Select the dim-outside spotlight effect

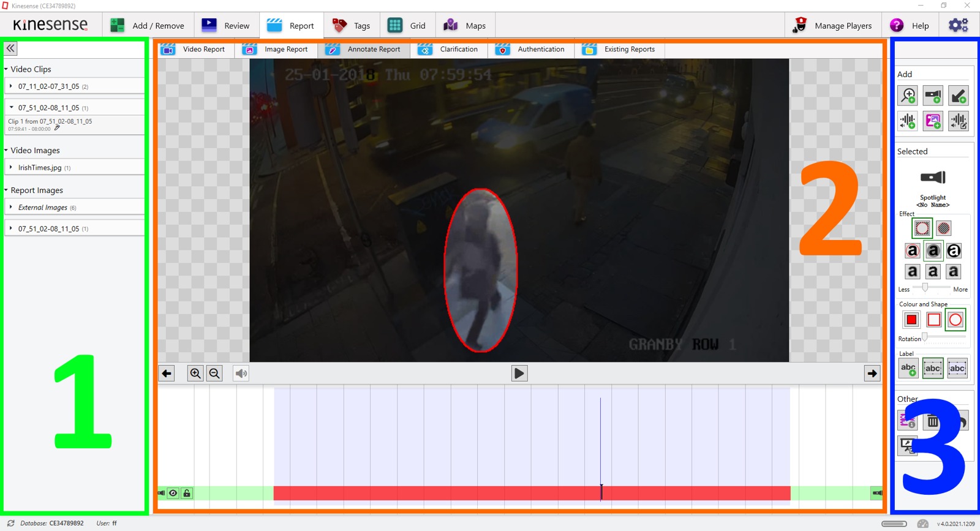pyautogui.click(x=922, y=228)
